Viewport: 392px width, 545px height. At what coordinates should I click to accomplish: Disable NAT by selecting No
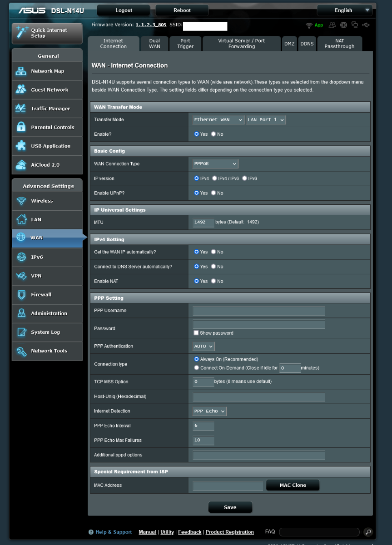pos(213,281)
